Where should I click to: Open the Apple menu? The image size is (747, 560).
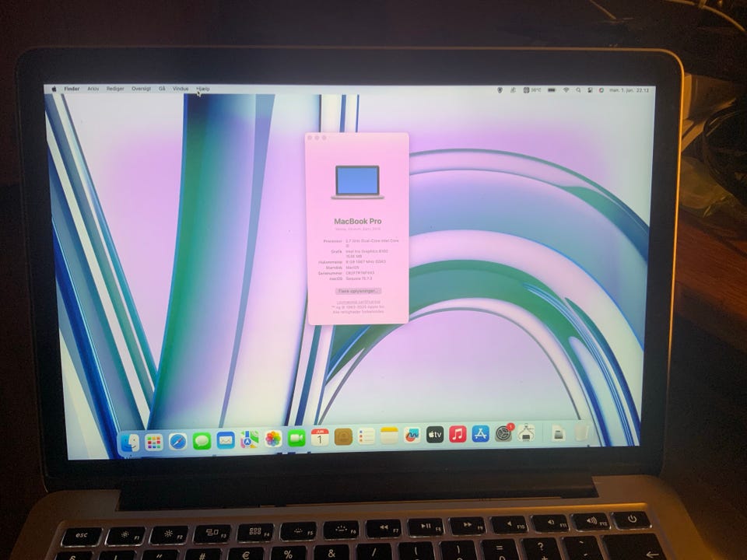pyautogui.click(x=54, y=89)
